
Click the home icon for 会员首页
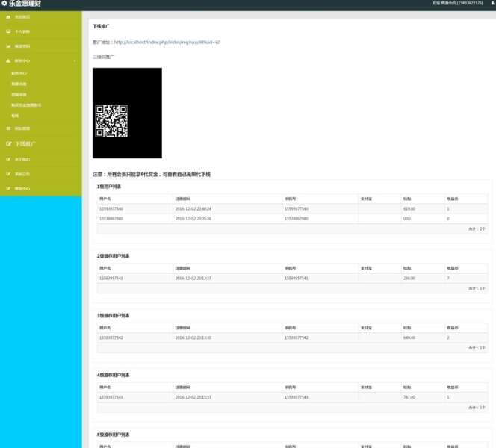click(x=8, y=17)
